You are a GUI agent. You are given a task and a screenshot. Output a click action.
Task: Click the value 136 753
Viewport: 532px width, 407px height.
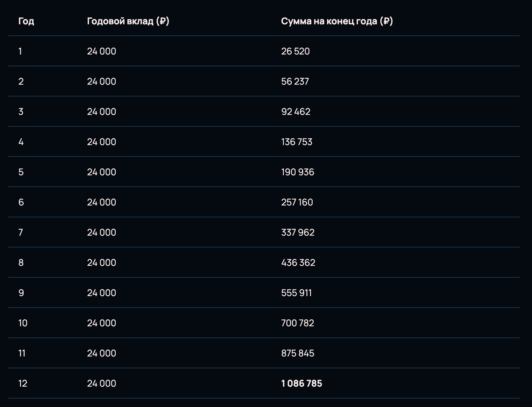pos(297,142)
